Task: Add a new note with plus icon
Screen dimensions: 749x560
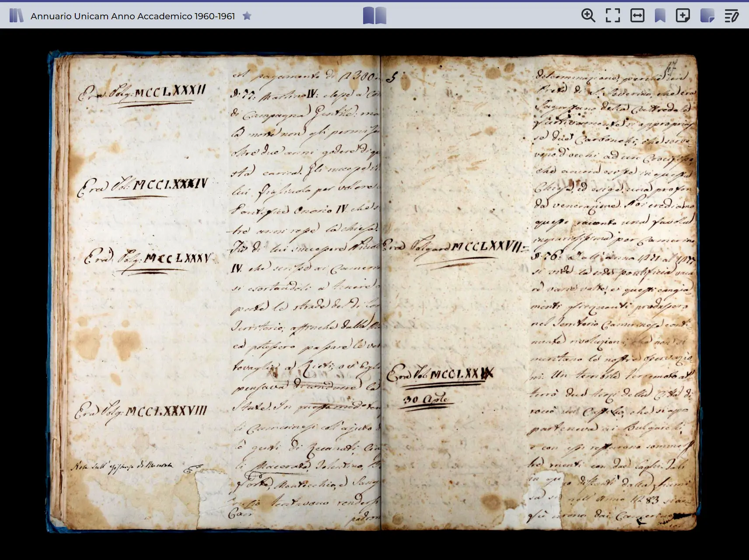Action: coord(682,16)
